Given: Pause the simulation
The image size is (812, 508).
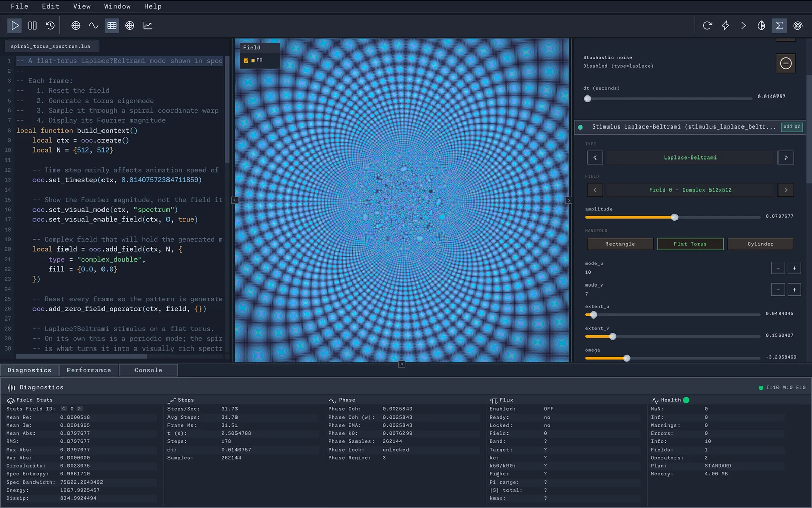Looking at the screenshot, I should [32, 25].
